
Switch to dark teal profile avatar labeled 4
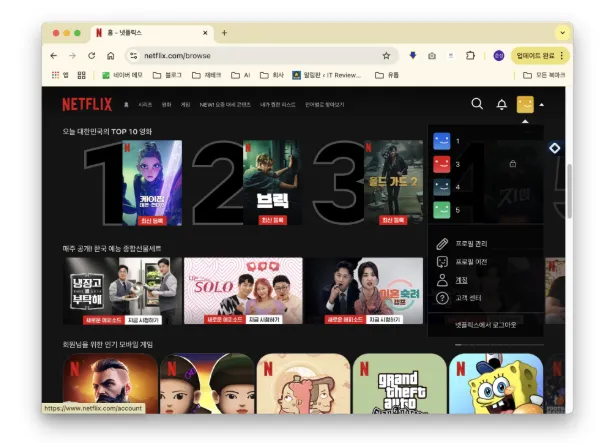pyautogui.click(x=442, y=187)
